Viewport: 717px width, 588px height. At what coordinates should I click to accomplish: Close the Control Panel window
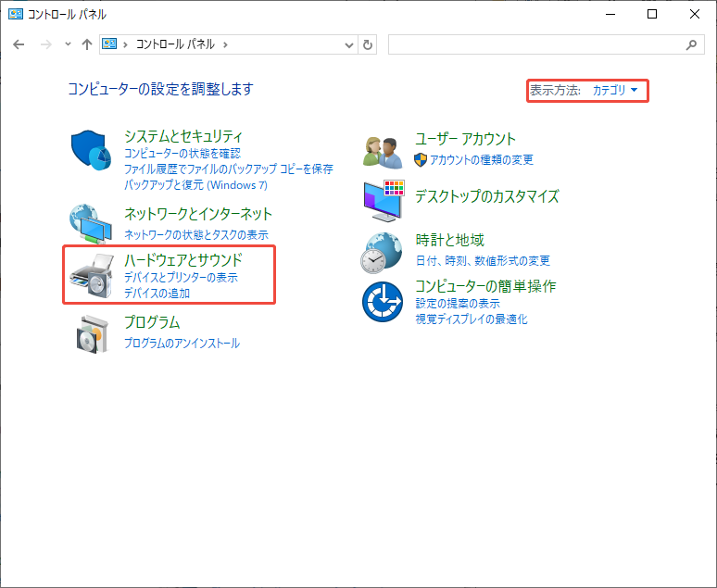[694, 14]
